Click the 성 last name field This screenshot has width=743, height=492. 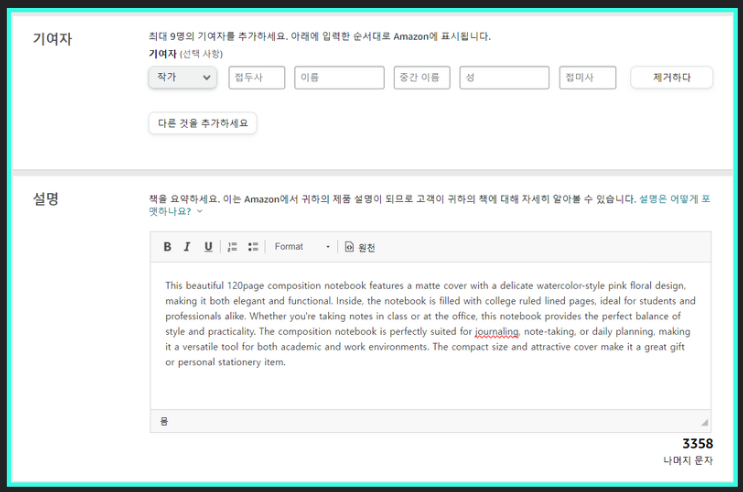click(x=504, y=77)
